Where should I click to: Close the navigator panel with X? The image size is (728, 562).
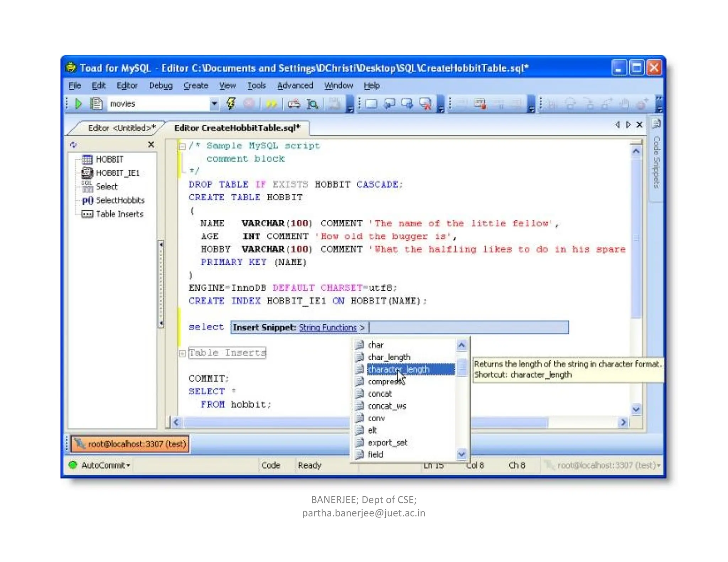coord(151,145)
